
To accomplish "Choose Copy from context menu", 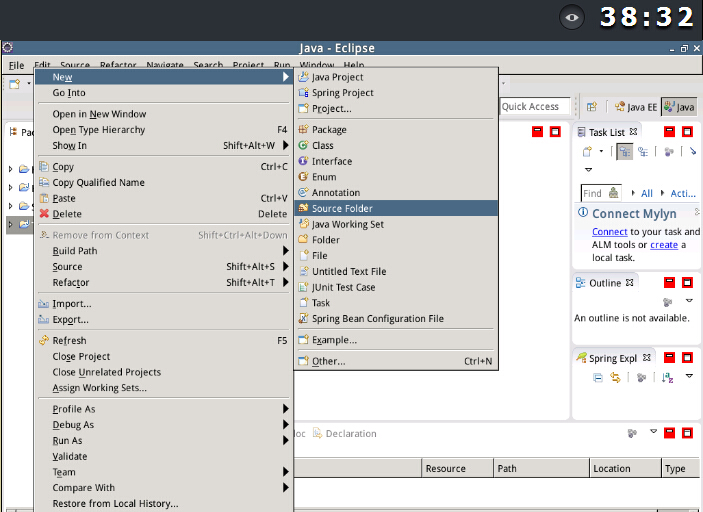I will coord(164,167).
